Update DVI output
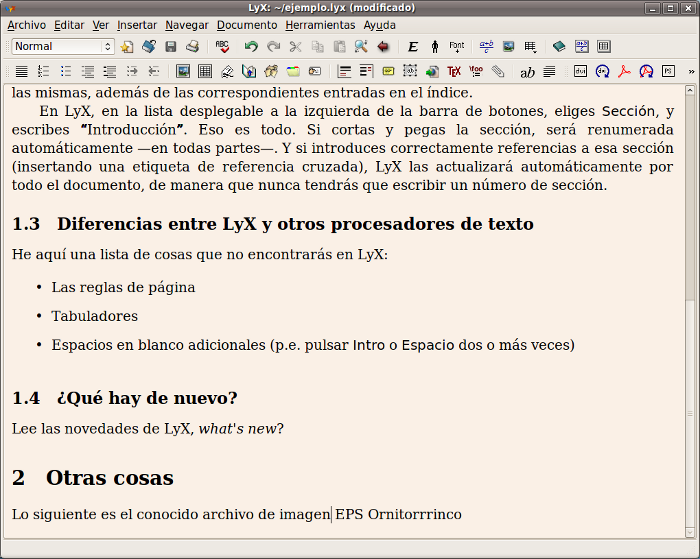700x559 pixels. click(x=602, y=71)
